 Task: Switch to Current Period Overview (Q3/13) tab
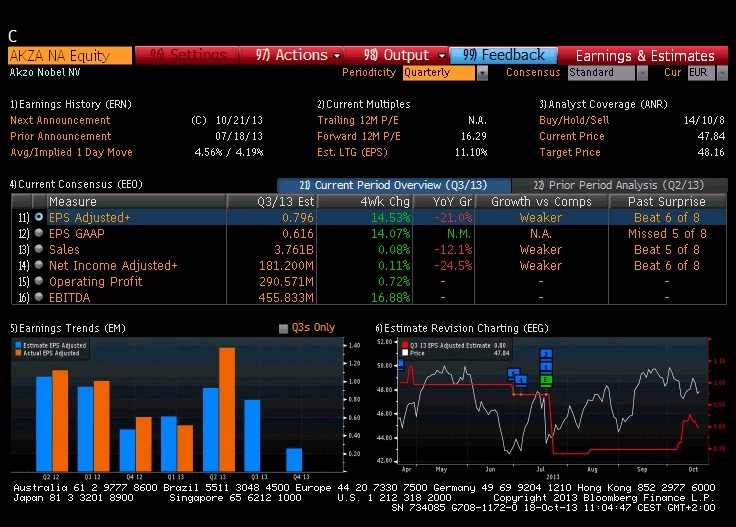(393, 185)
